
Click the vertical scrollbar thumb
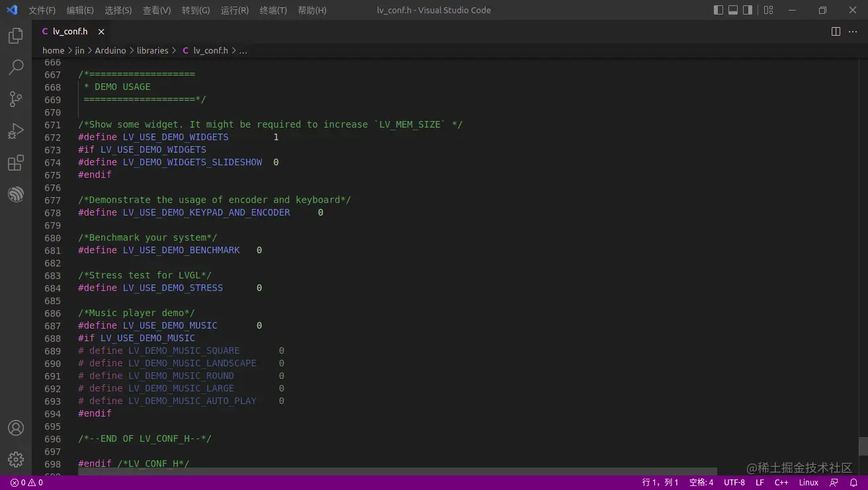[x=863, y=446]
